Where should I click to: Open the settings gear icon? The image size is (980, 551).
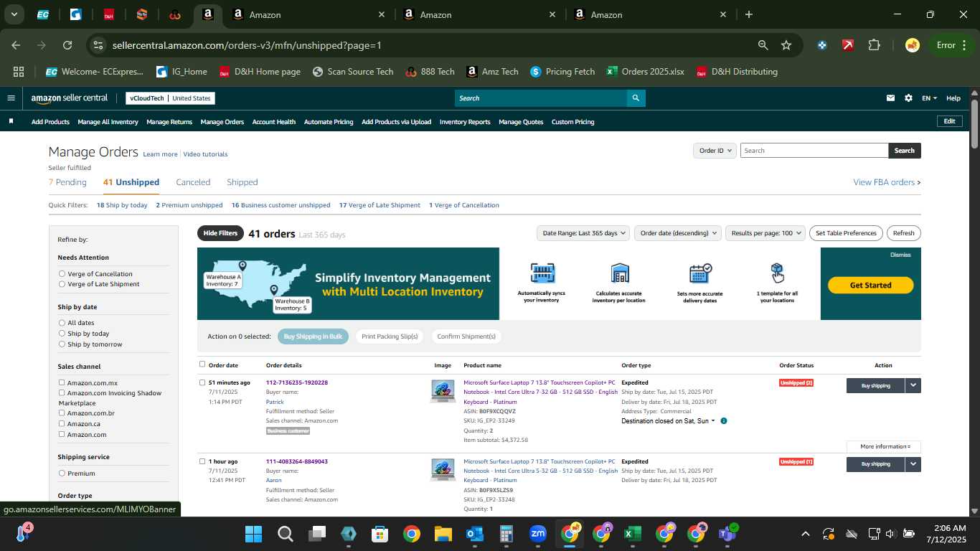click(908, 98)
